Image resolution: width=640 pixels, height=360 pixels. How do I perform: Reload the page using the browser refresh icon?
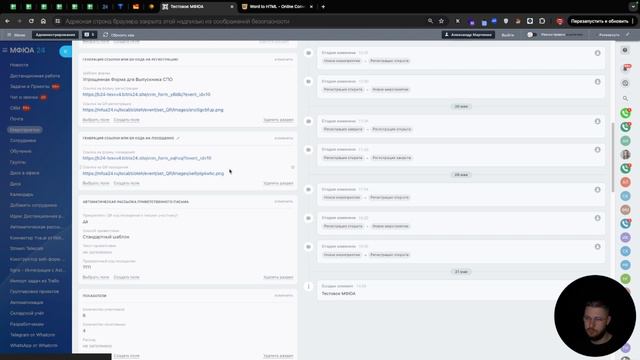31,21
